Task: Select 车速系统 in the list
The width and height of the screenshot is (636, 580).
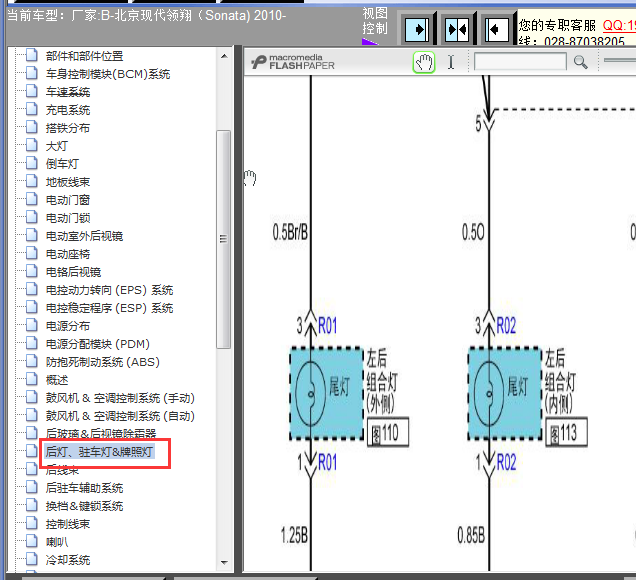Action: (x=68, y=92)
